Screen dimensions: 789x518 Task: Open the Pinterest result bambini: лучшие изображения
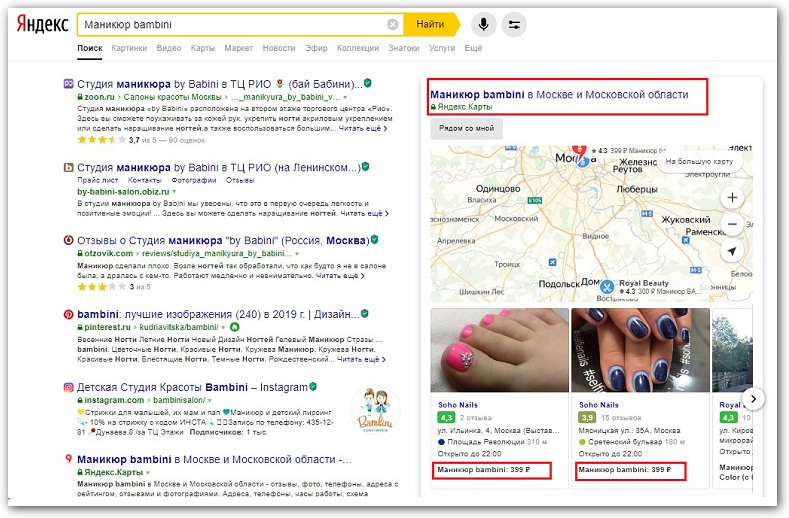pyautogui.click(x=218, y=315)
